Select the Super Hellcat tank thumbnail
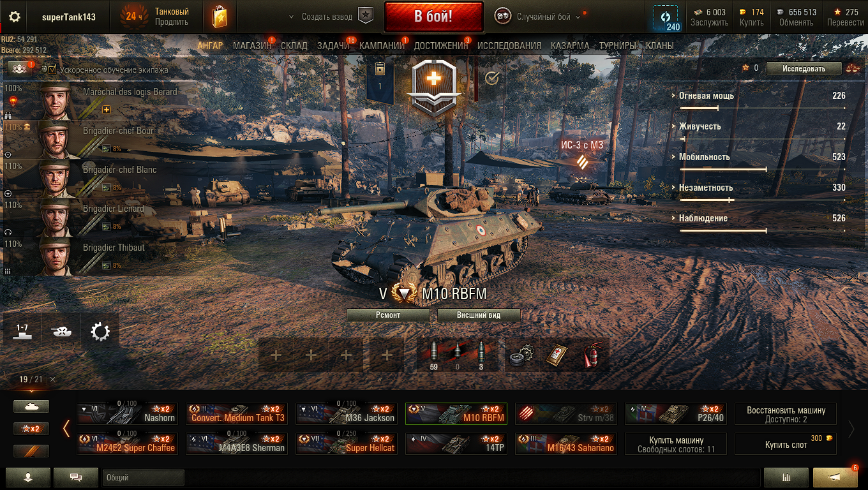 (347, 443)
